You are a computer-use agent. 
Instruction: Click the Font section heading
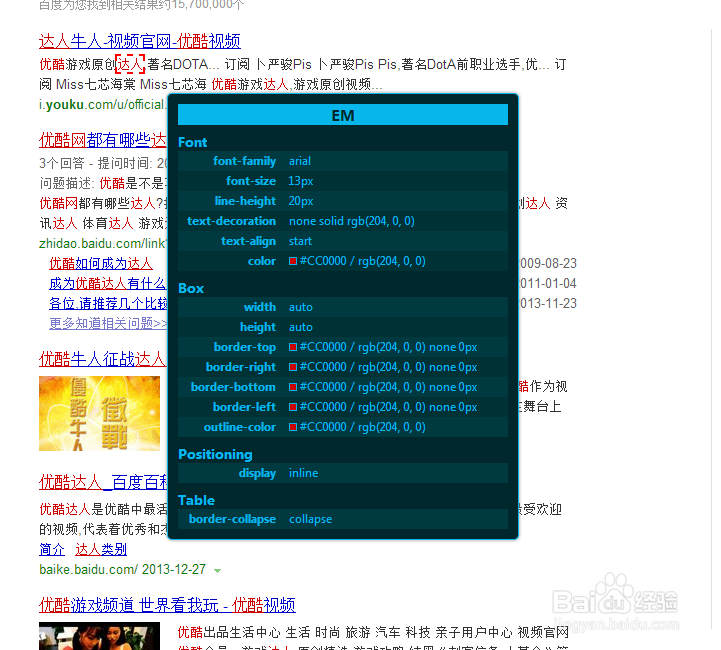point(193,142)
